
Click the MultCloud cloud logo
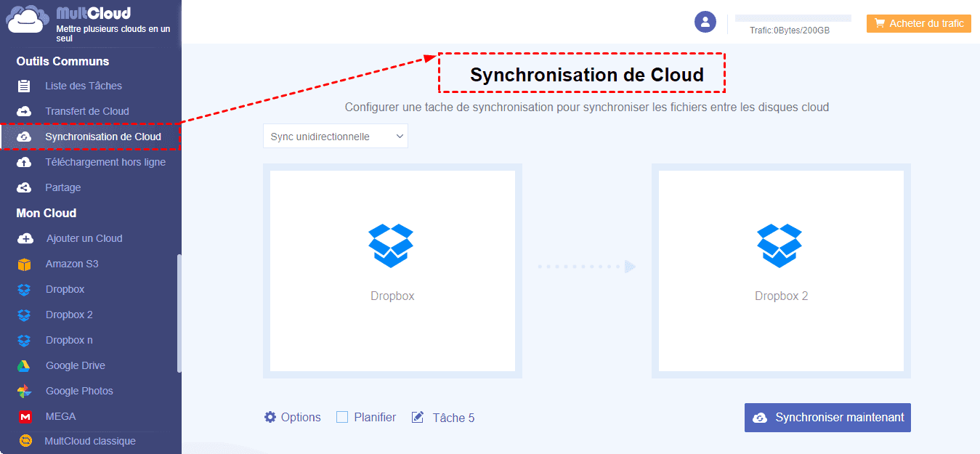click(29, 20)
